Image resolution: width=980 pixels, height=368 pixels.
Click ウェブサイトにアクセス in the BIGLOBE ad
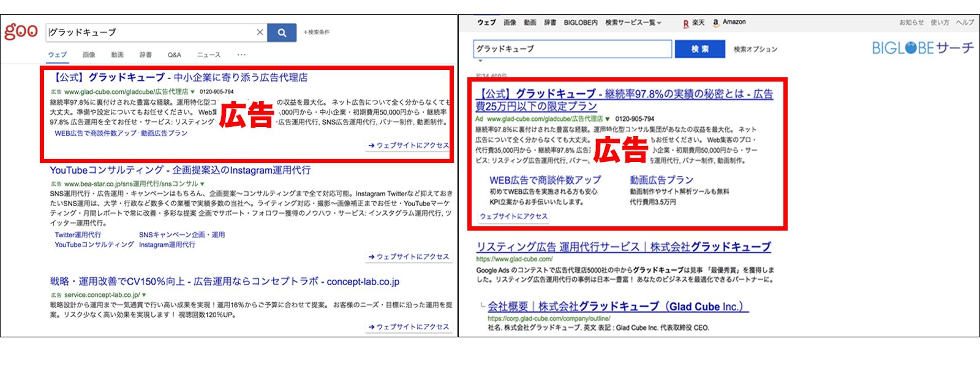[513, 217]
